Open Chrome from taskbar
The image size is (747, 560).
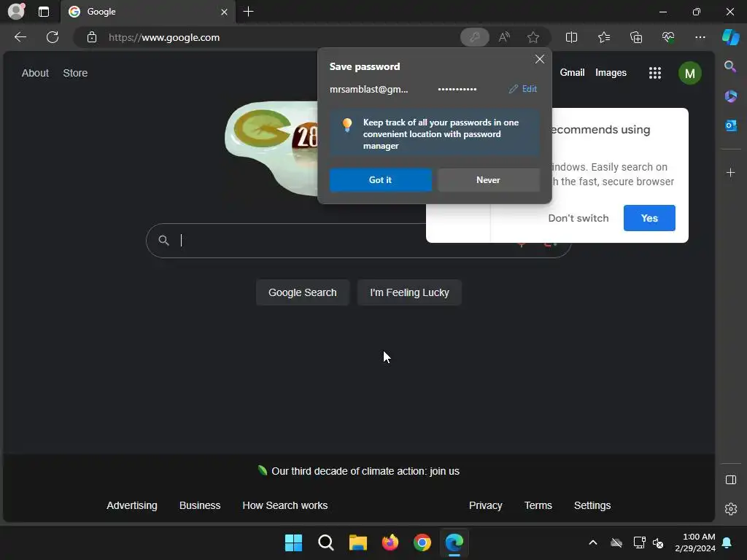[x=422, y=542]
